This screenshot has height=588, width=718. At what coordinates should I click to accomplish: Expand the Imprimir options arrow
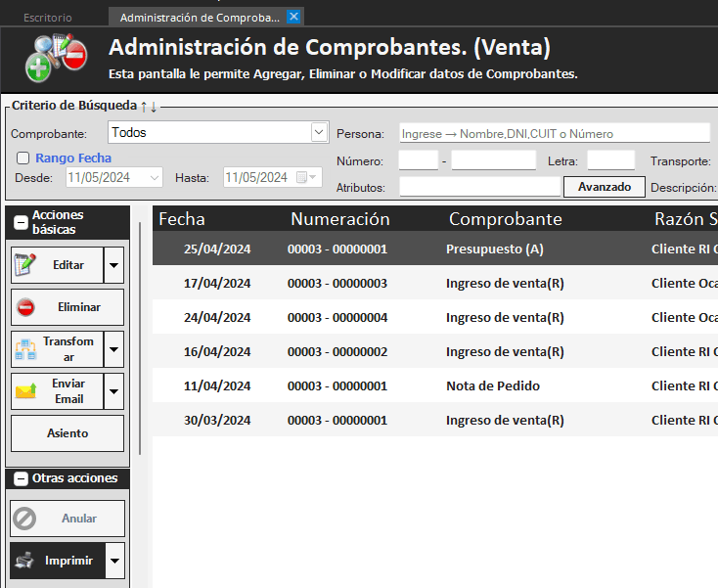(x=115, y=561)
